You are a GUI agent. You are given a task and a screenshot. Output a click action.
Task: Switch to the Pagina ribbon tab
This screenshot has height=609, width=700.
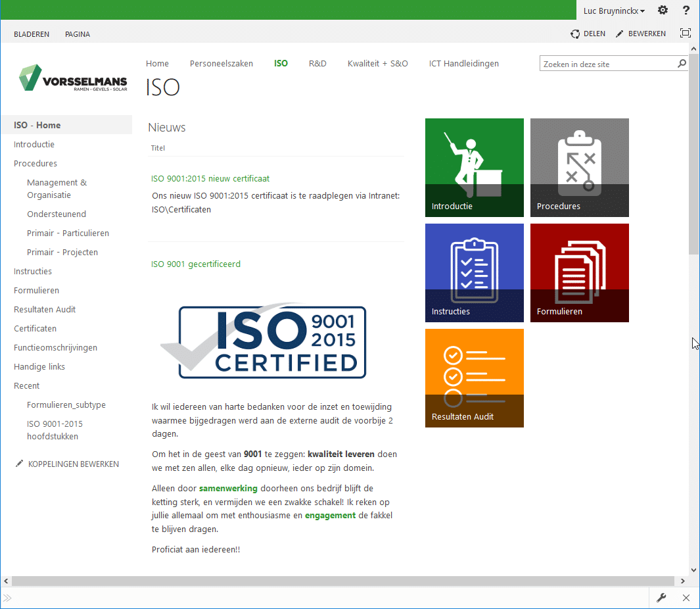(x=78, y=34)
